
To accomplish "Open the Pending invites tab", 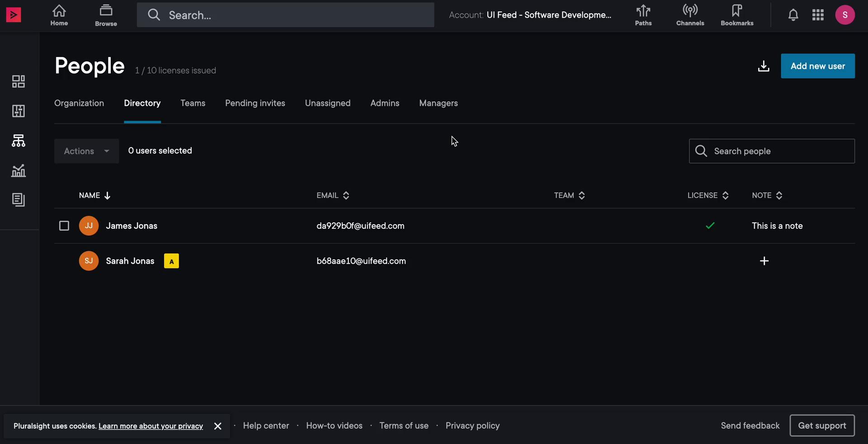I will [x=255, y=103].
